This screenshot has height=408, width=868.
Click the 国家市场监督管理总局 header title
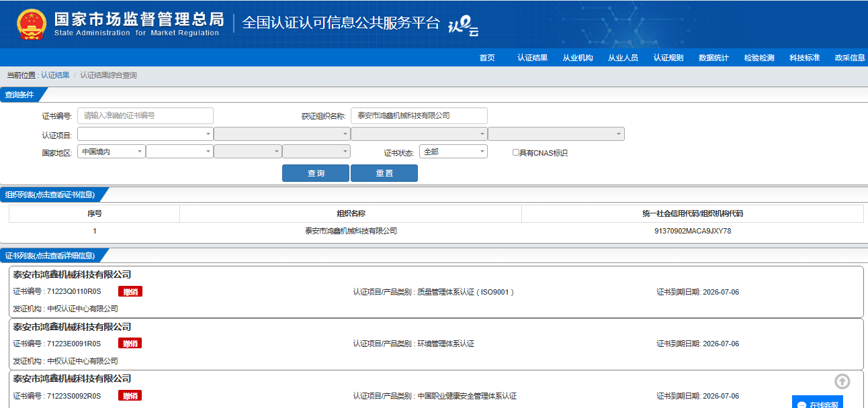(x=138, y=18)
